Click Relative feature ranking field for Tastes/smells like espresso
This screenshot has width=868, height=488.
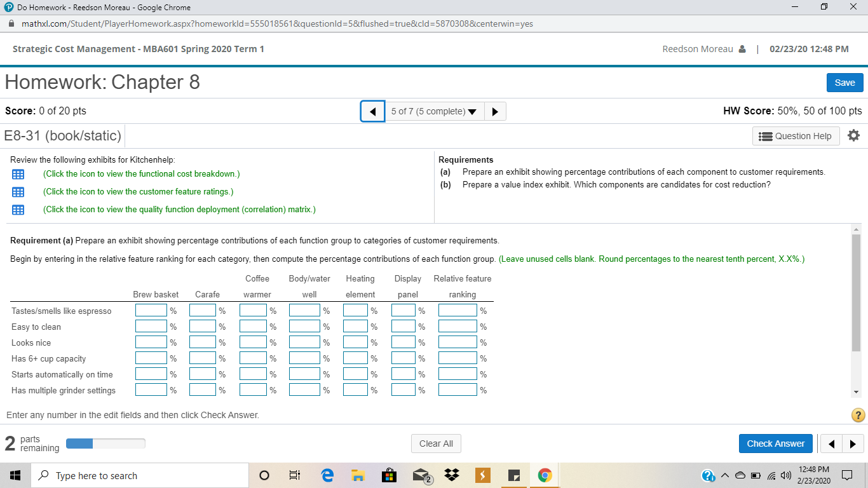(458, 311)
